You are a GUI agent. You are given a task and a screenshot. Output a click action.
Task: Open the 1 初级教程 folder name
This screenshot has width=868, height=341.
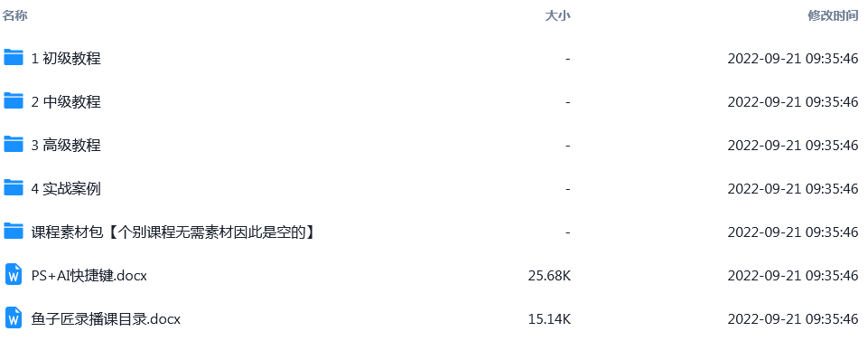(66, 58)
